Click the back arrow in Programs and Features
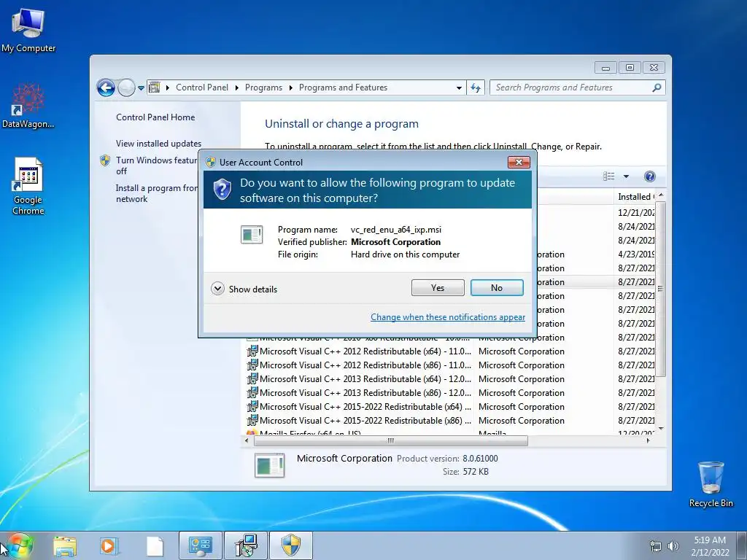 tap(106, 87)
